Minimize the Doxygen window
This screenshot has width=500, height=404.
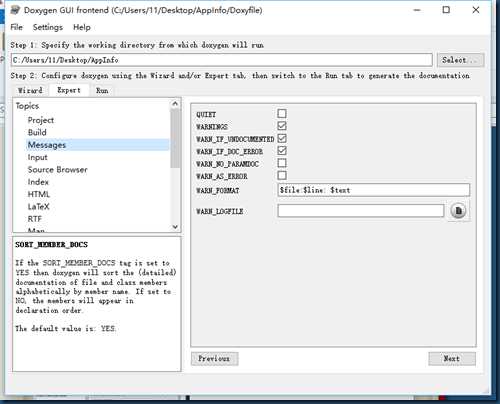click(417, 10)
